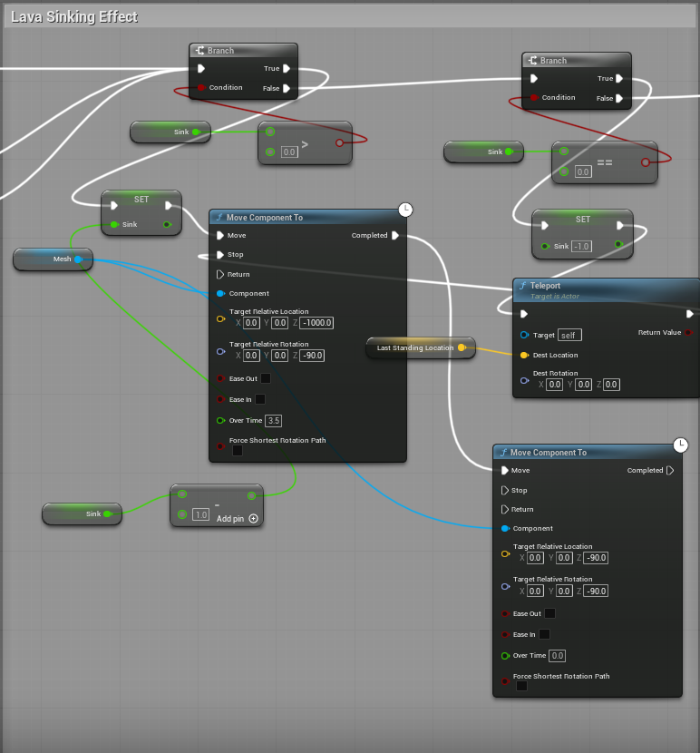Screen dimensions: 700x753
Task: Click the Dest Location pin on Teleport
Action: pos(525,355)
